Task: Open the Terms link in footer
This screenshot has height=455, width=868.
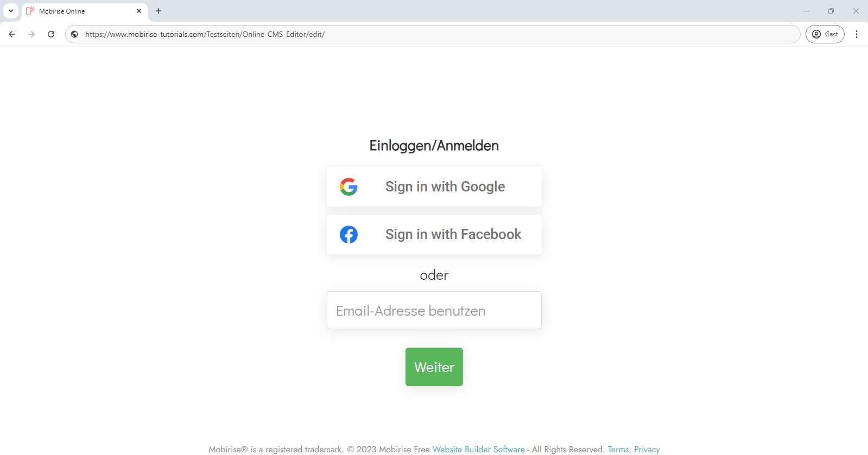Action: (618, 449)
